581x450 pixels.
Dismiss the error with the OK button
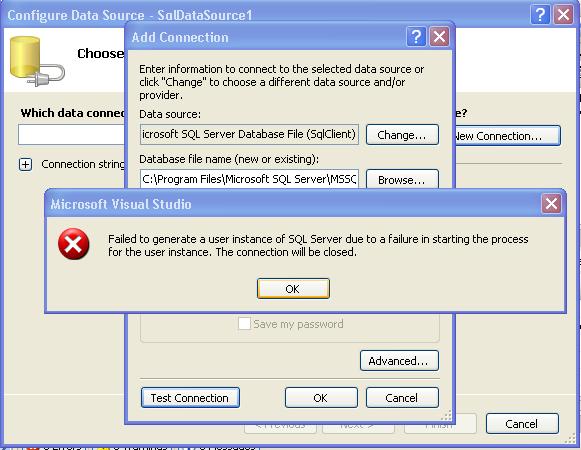[293, 288]
